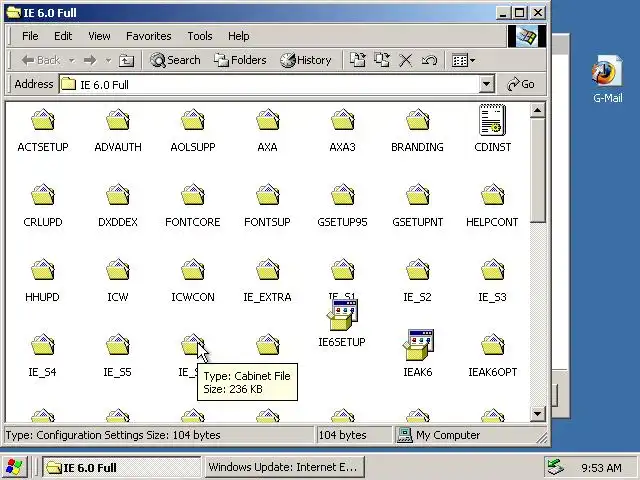Select the HHUPD cabinet icon
The height and width of the screenshot is (480, 640).
tap(43, 270)
